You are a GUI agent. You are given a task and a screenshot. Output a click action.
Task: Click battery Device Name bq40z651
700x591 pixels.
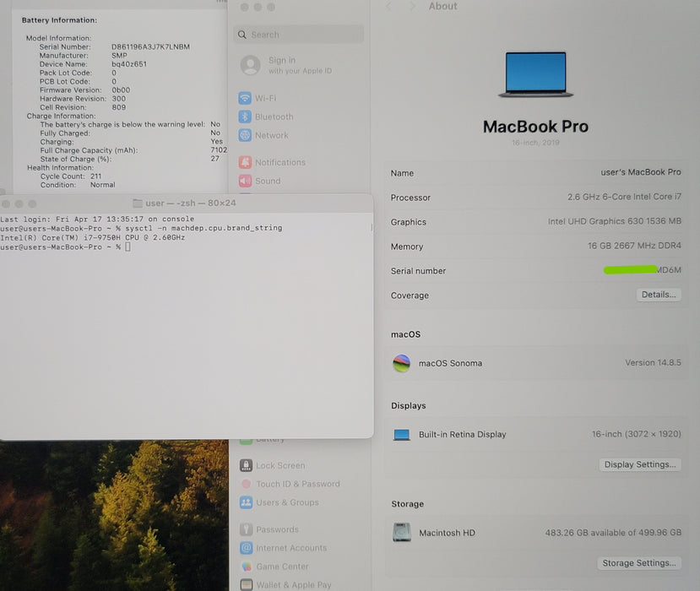click(129, 64)
